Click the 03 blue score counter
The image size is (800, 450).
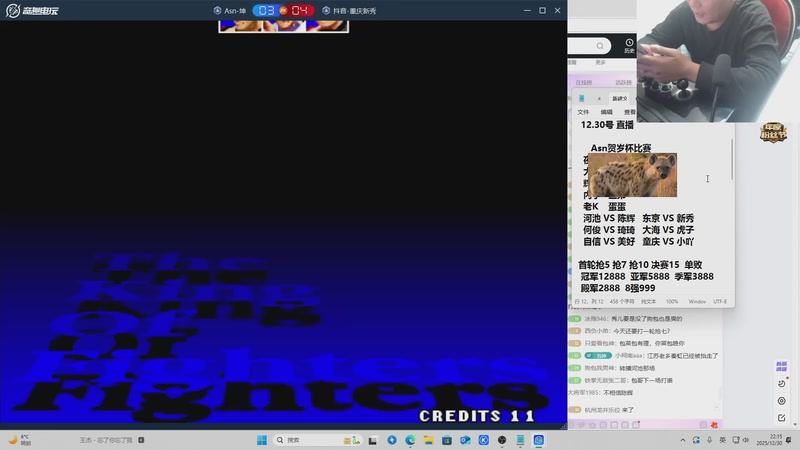[x=266, y=10]
